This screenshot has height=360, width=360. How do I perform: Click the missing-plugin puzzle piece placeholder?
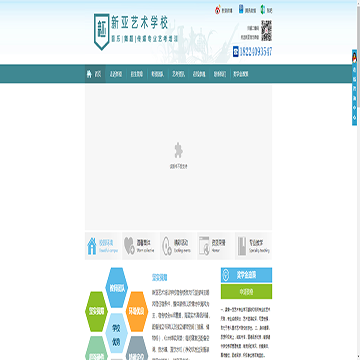(x=179, y=150)
